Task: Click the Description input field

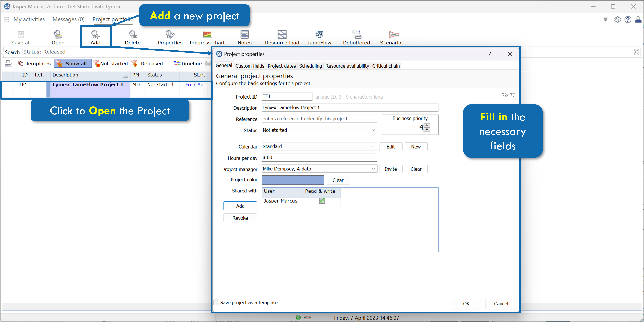Action: pos(350,108)
